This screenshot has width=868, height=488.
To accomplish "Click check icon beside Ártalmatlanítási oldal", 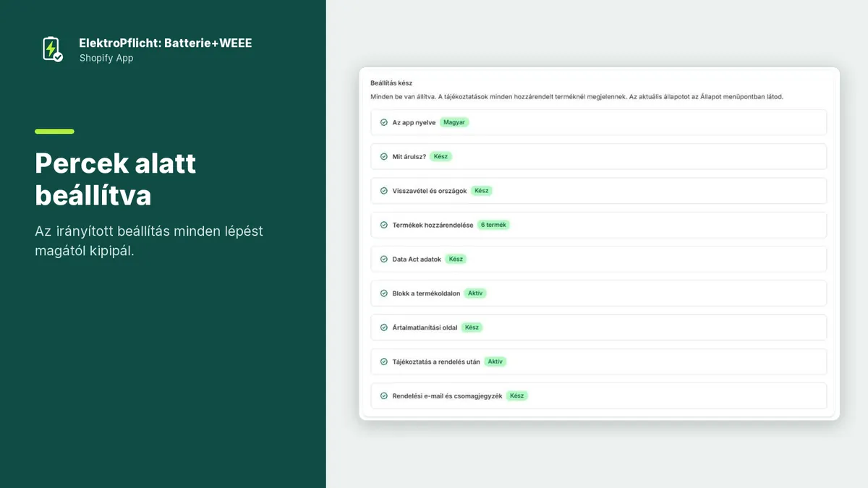I will click(x=384, y=328).
